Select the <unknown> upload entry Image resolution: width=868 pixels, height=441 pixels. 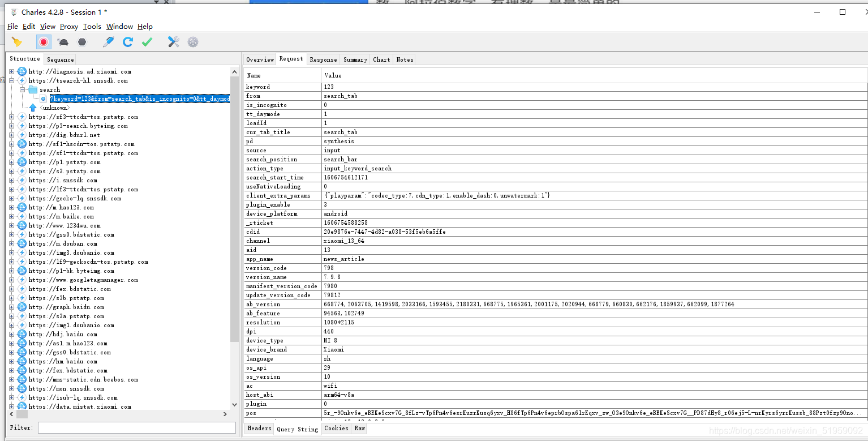pos(55,108)
